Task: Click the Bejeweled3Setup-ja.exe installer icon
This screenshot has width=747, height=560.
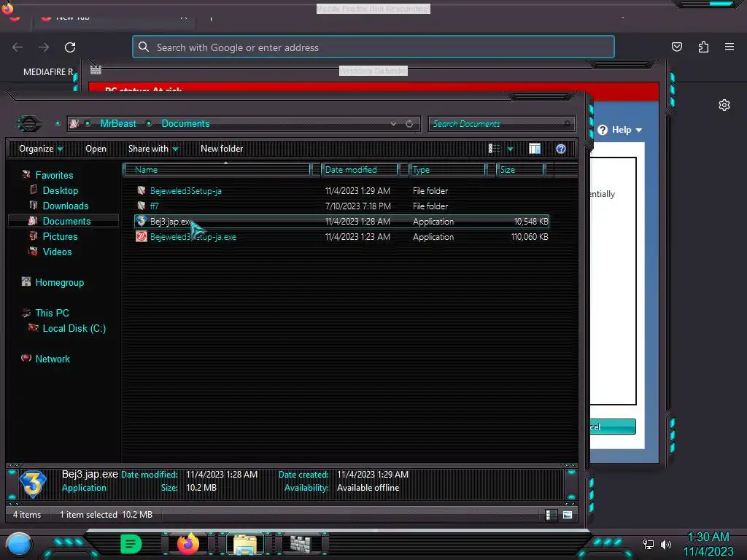Action: point(141,236)
